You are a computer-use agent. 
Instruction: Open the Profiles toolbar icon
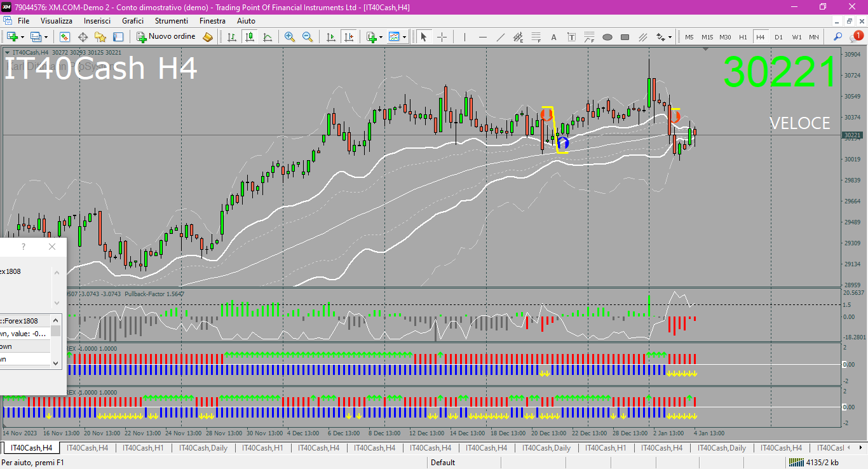(x=36, y=37)
